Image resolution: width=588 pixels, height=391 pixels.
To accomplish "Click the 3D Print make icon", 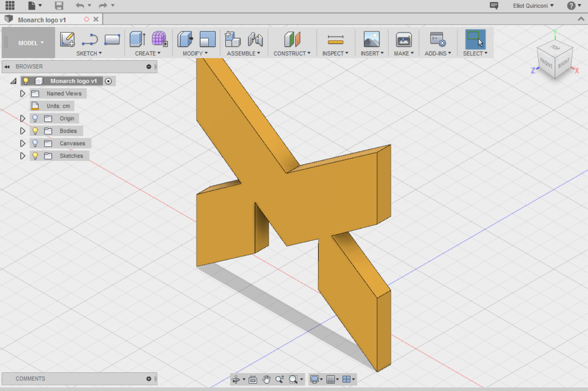I will pyautogui.click(x=404, y=39).
